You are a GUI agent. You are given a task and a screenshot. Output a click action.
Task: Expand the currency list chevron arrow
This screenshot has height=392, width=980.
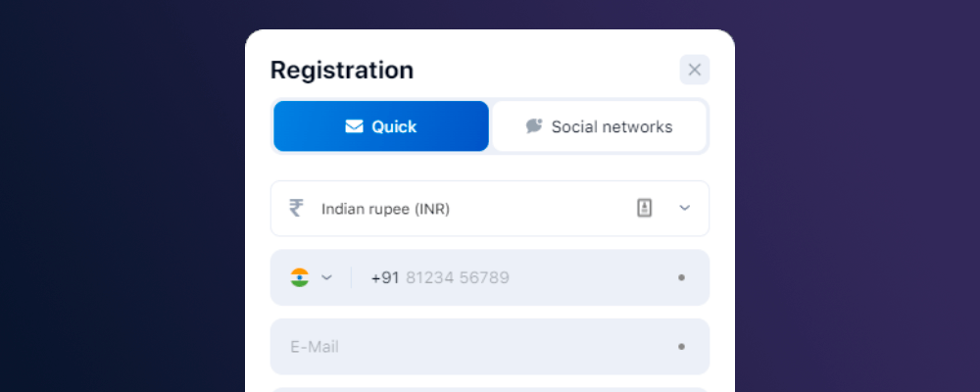(685, 208)
